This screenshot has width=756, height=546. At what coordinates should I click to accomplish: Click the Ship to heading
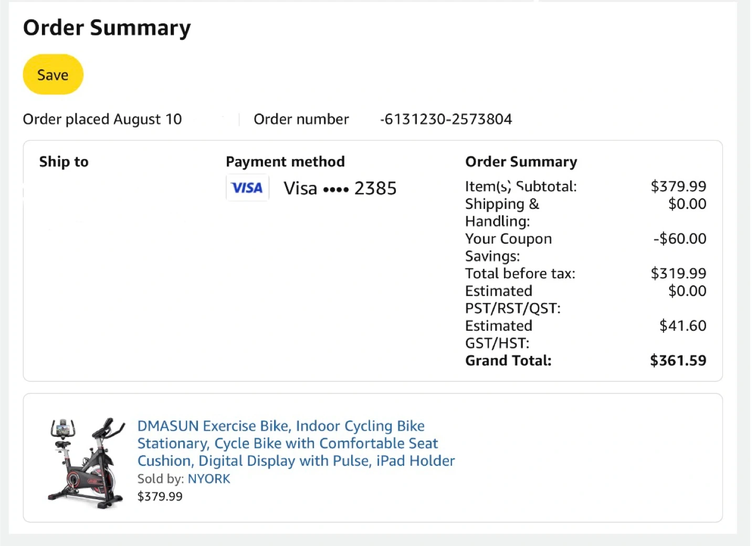pyautogui.click(x=64, y=162)
